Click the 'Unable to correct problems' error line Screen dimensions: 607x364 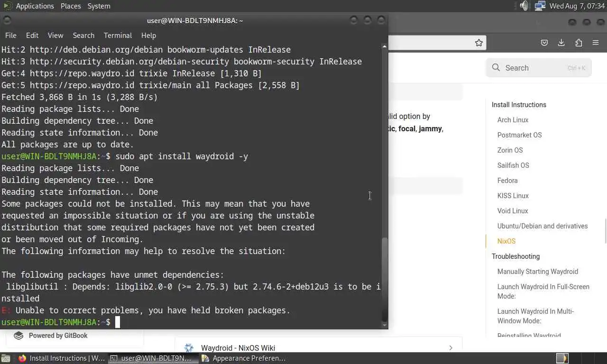click(146, 310)
